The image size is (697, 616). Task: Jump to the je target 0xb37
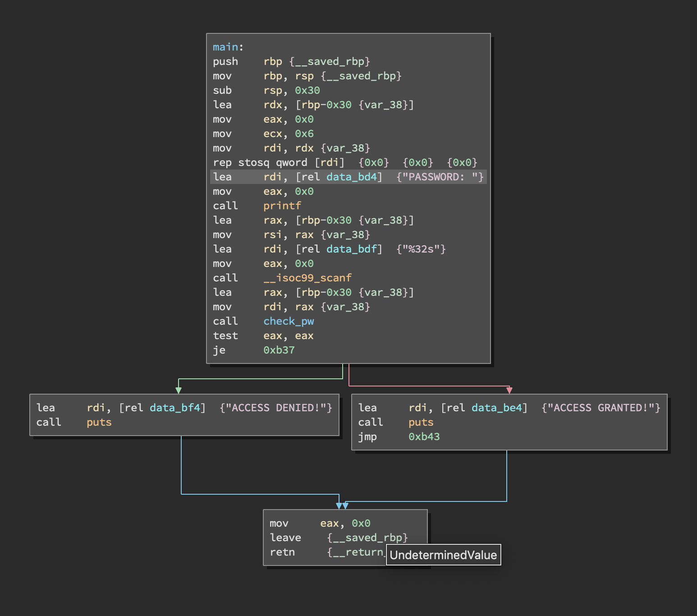tap(279, 350)
